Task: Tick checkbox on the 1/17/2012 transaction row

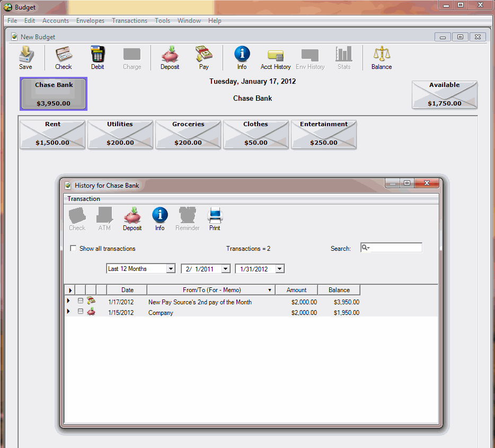Action: [x=81, y=301]
